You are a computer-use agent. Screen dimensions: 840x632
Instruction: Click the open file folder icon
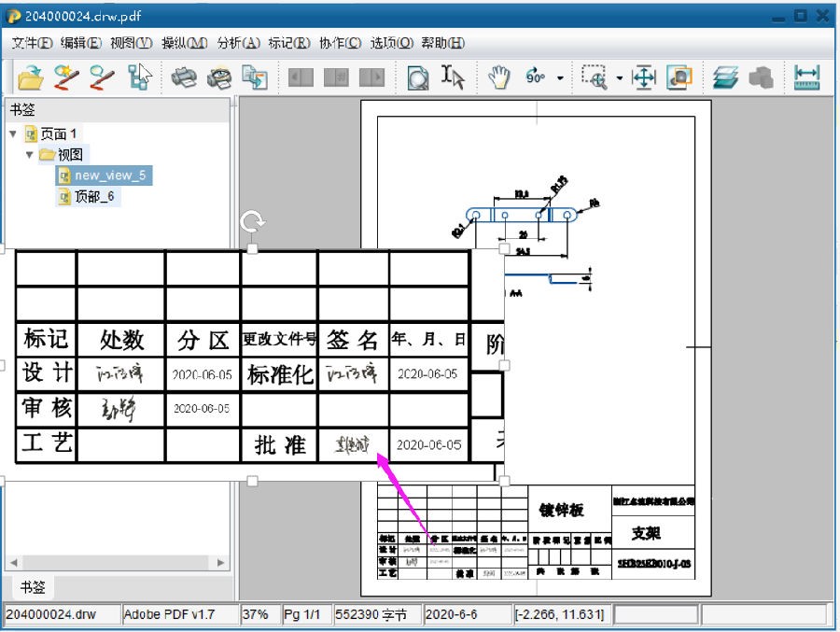point(30,77)
